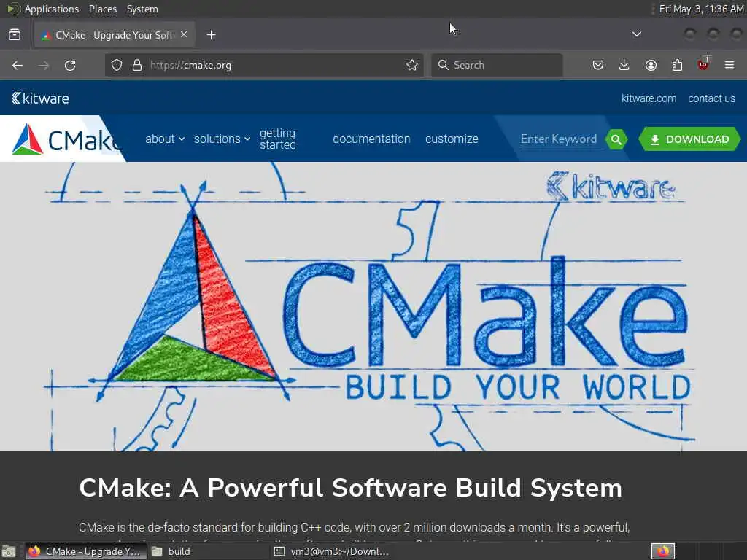
Task: Click the greyed-out forward navigation arrow
Action: pos(44,65)
